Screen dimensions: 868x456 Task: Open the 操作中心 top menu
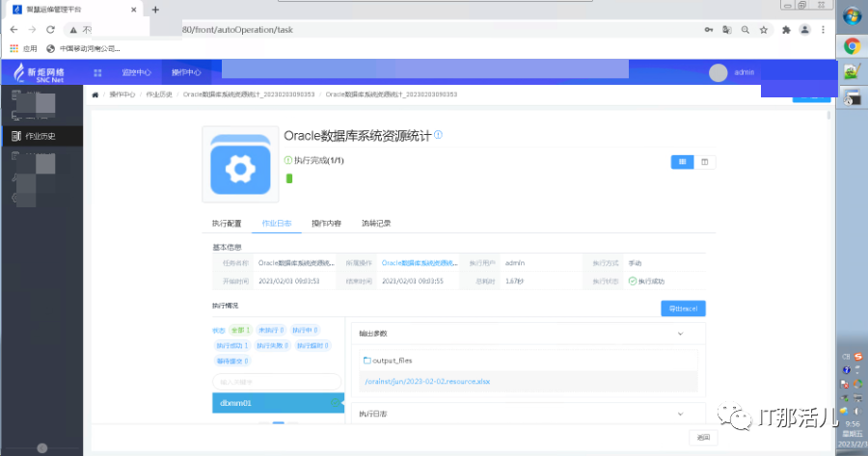click(x=186, y=72)
